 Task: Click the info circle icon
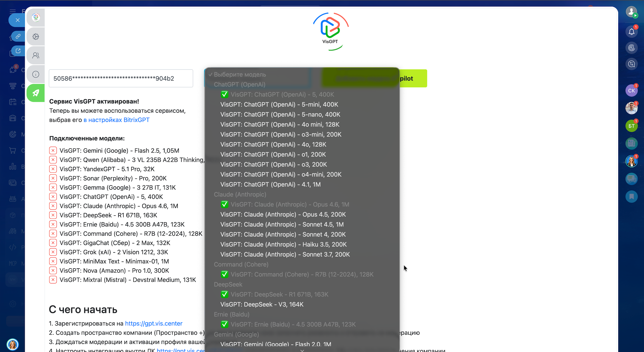click(36, 74)
